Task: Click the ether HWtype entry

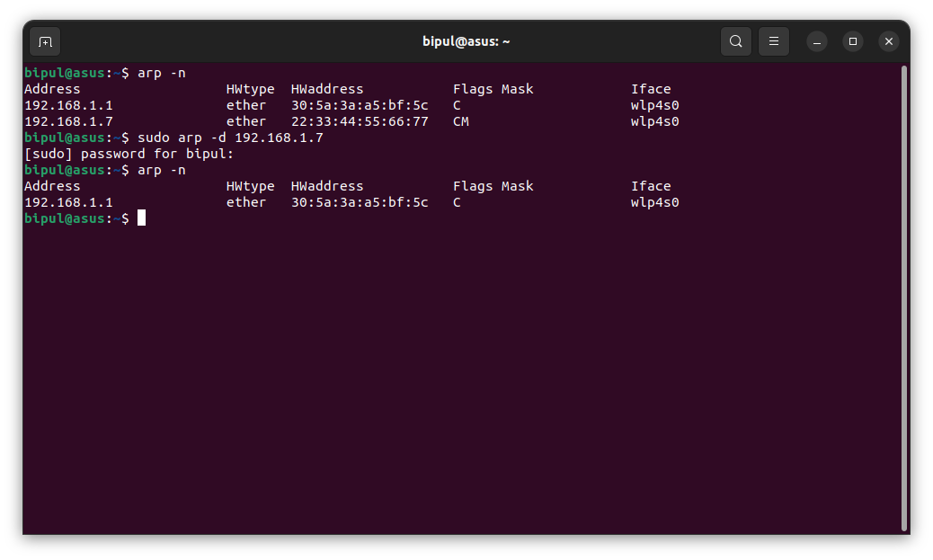Action: 245,104
